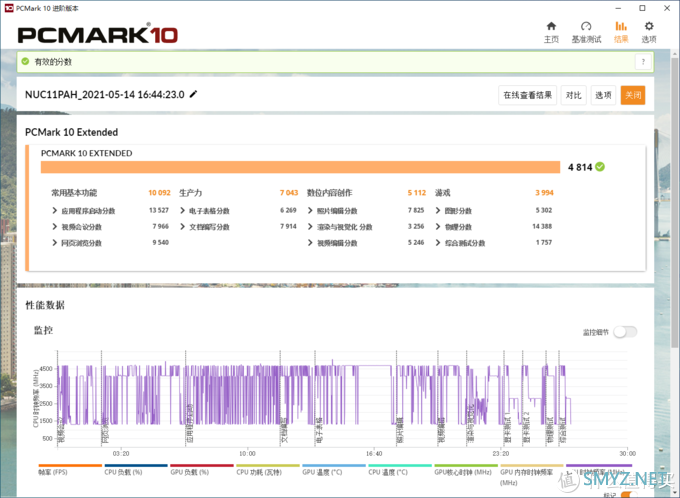
Task: Expand 综合测试分数 row
Action: pos(438,242)
